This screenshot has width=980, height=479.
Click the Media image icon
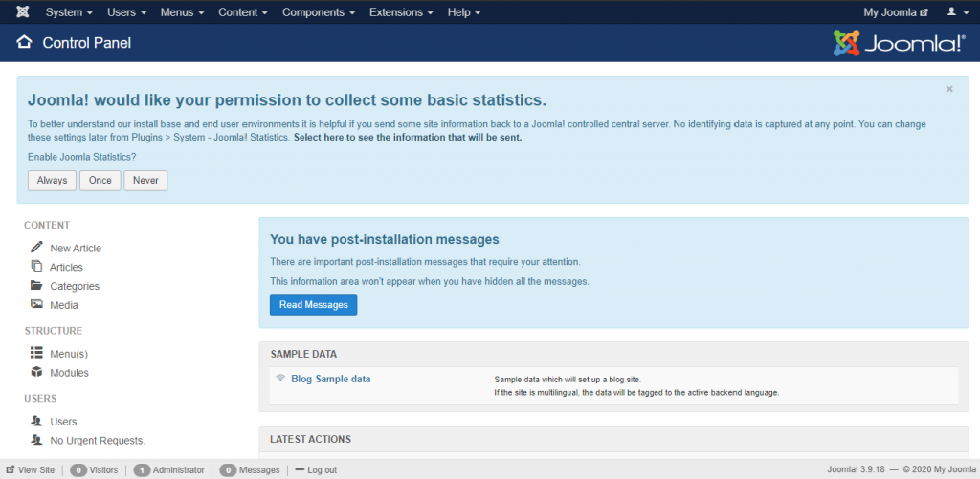pyautogui.click(x=37, y=304)
